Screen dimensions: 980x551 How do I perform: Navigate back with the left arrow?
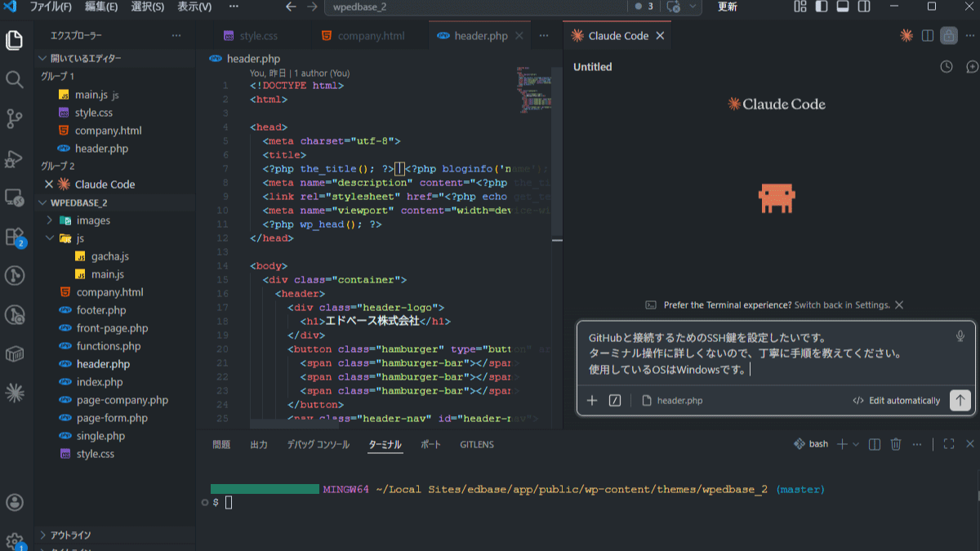tap(292, 7)
